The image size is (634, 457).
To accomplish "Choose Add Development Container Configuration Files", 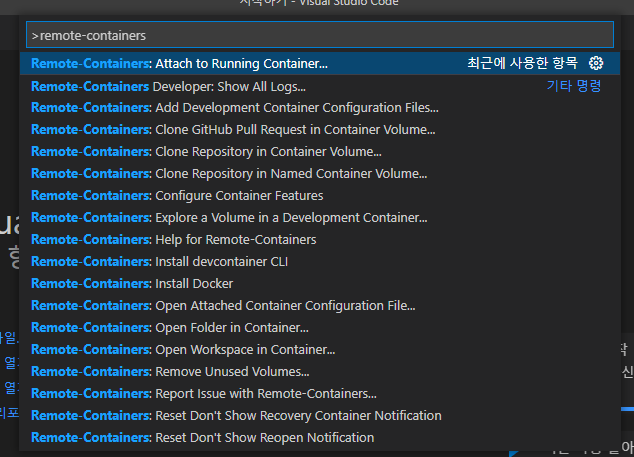I will click(x=320, y=108).
